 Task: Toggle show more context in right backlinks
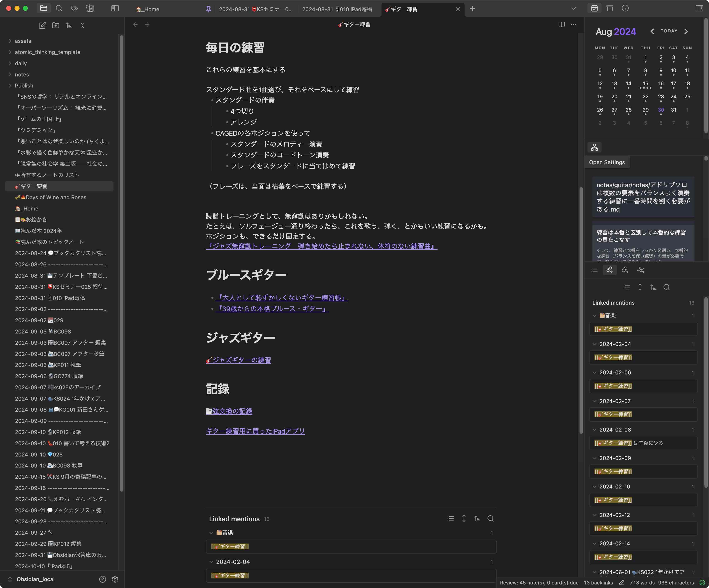click(x=640, y=287)
